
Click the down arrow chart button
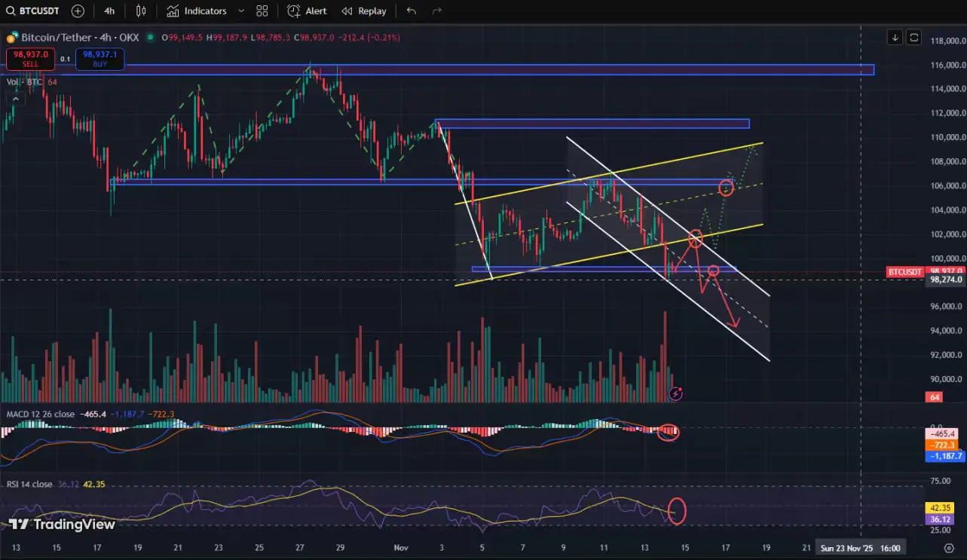point(895,37)
